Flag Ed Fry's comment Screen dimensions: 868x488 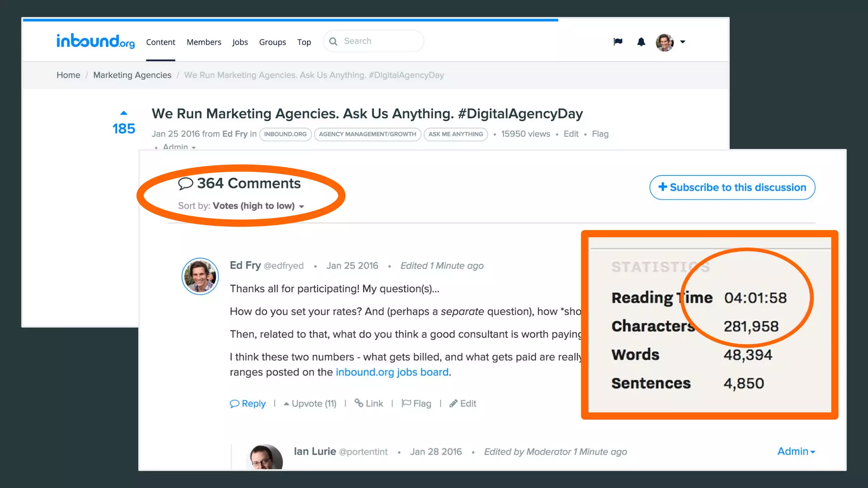pyautogui.click(x=417, y=403)
